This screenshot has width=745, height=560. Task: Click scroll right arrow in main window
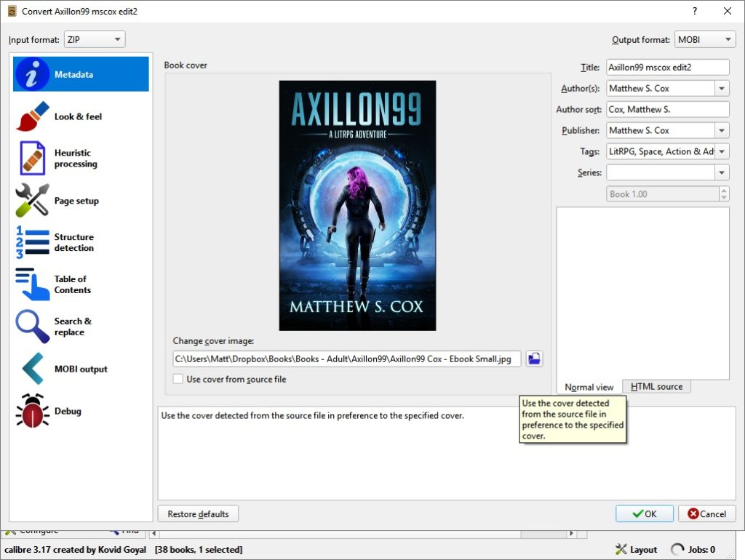coord(572,533)
